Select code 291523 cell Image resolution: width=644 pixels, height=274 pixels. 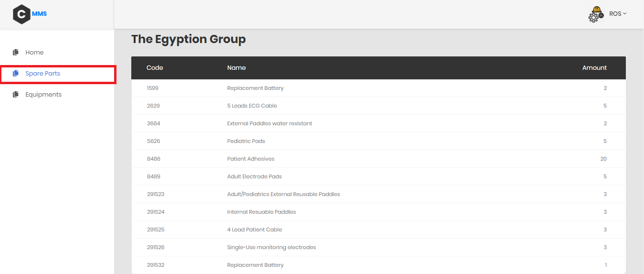pos(156,194)
